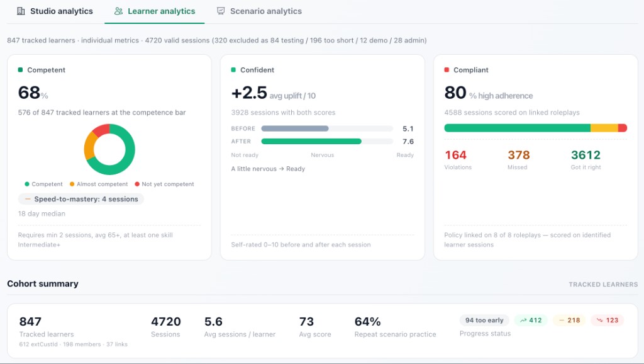Click the green square beside Confident heading
This screenshot has height=364, width=644.
pos(233,70)
